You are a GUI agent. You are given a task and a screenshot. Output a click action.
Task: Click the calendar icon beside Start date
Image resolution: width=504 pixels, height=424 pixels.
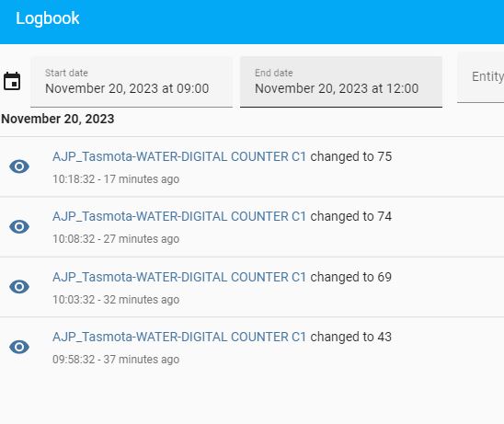(12, 81)
